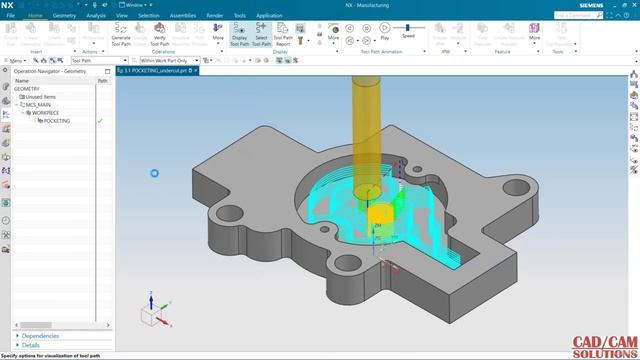Image resolution: width=640 pixels, height=360 pixels.
Task: Jump to next operation in animation
Action: tap(367, 40)
